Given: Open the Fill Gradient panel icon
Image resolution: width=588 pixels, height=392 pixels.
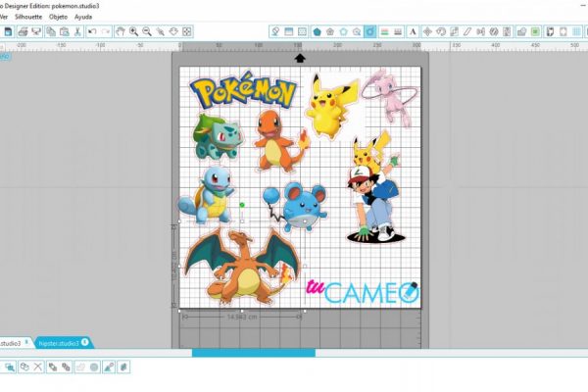Looking at the screenshot, I should 289,31.
